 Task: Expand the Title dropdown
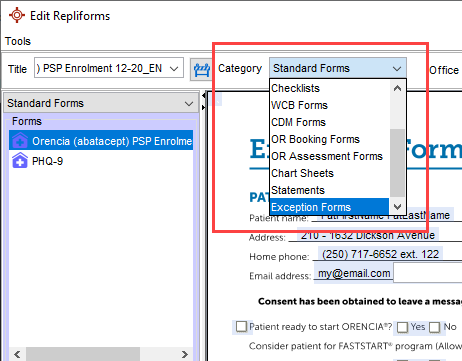click(174, 69)
